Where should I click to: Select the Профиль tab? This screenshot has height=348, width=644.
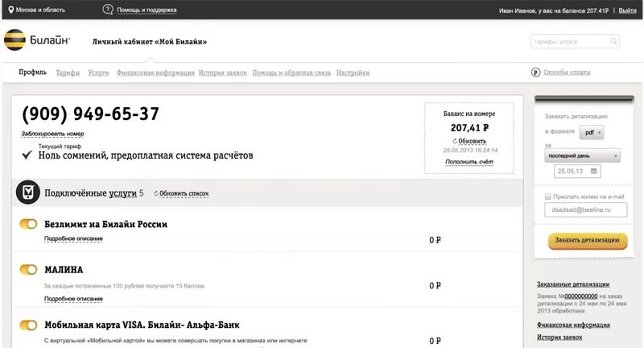pyautogui.click(x=32, y=72)
